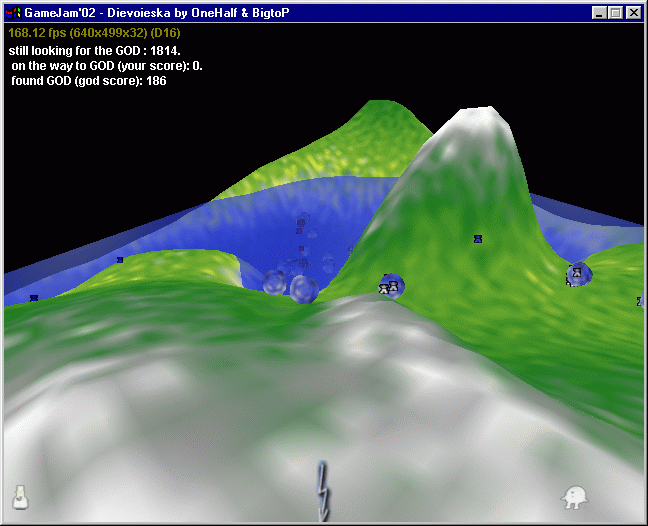Screen dimensions: 648x526
Task: Maximize the GameJam'02 game window
Action: point(614,13)
